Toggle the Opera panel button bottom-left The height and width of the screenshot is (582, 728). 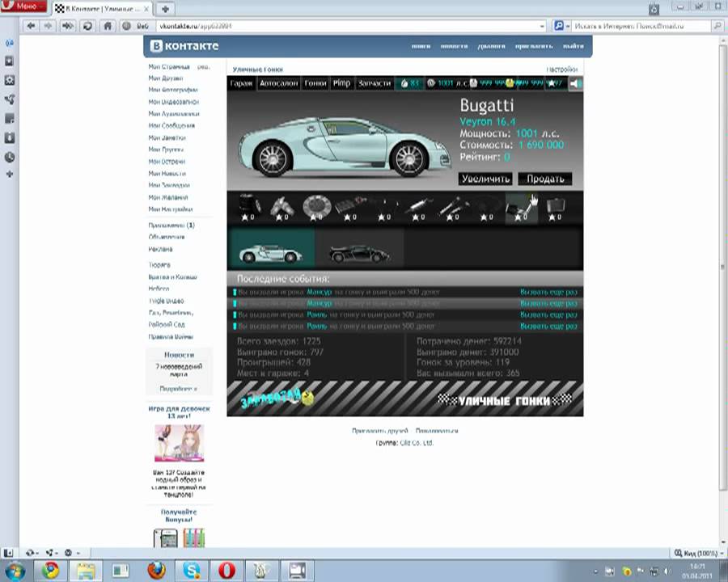click(x=8, y=553)
